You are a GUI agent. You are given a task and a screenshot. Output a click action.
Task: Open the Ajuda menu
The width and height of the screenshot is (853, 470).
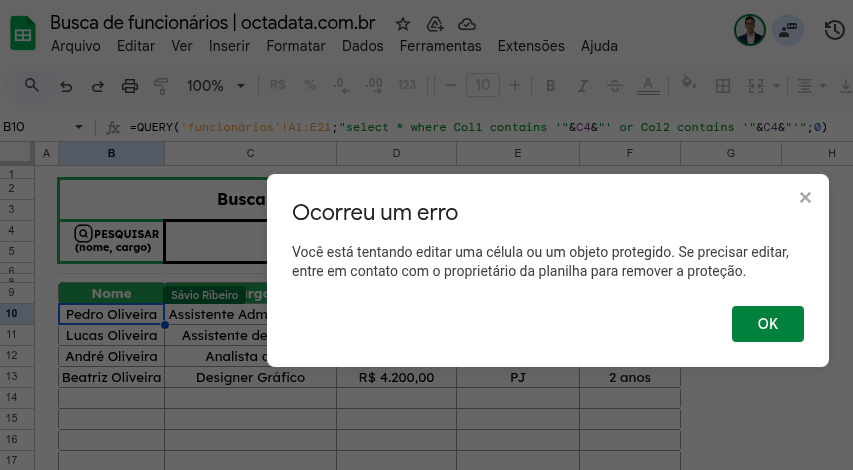599,46
